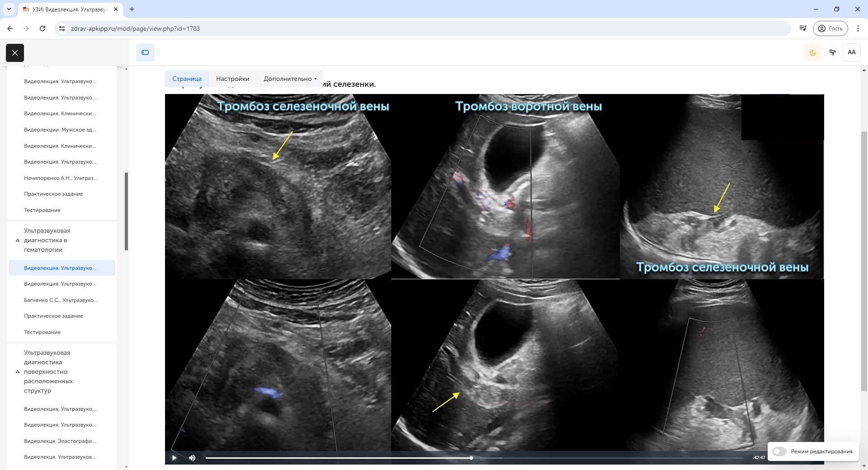Click the blue block drawer icon
Image resolution: width=868 pixels, height=470 pixels.
tap(145, 52)
